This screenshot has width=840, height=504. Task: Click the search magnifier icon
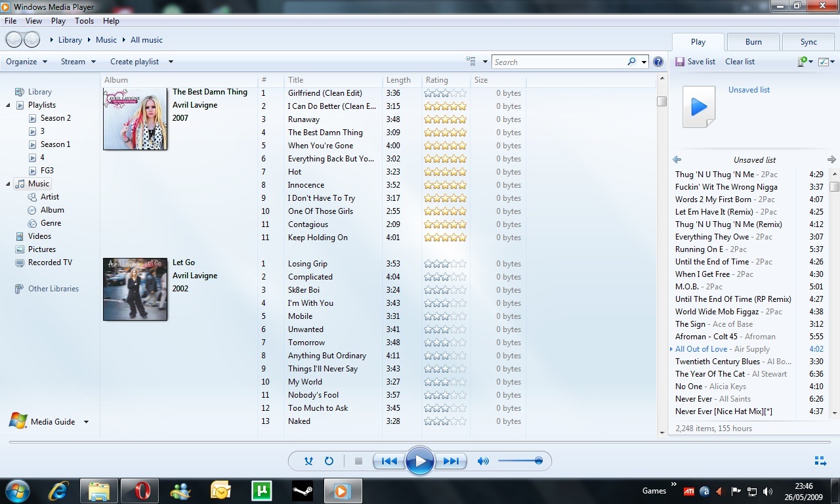(631, 62)
